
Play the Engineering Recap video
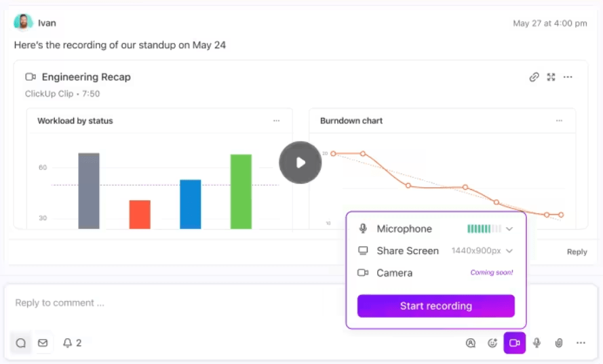[x=300, y=163]
